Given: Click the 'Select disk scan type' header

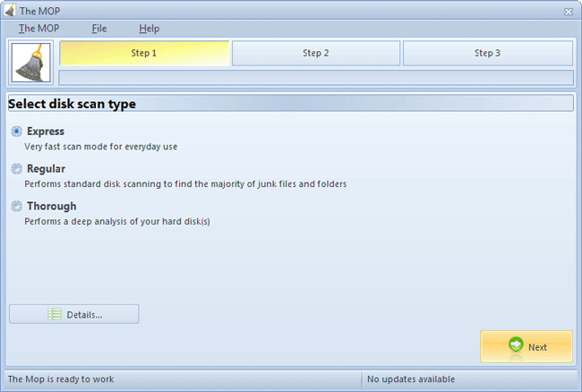Looking at the screenshot, I should (x=72, y=104).
